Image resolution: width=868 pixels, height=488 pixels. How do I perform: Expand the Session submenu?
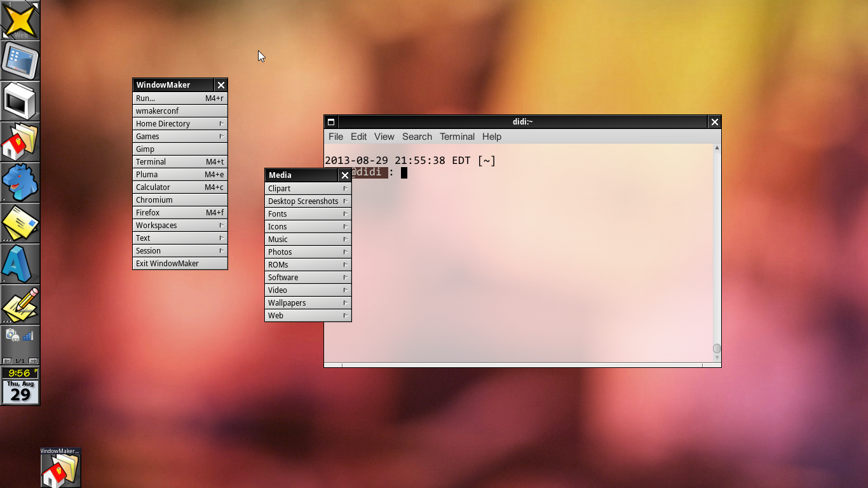pyautogui.click(x=180, y=251)
